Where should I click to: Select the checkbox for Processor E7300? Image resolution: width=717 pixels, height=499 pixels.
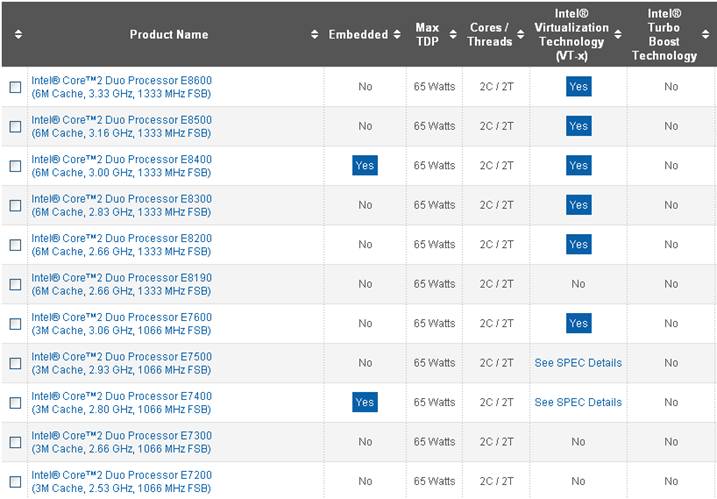pos(16,442)
